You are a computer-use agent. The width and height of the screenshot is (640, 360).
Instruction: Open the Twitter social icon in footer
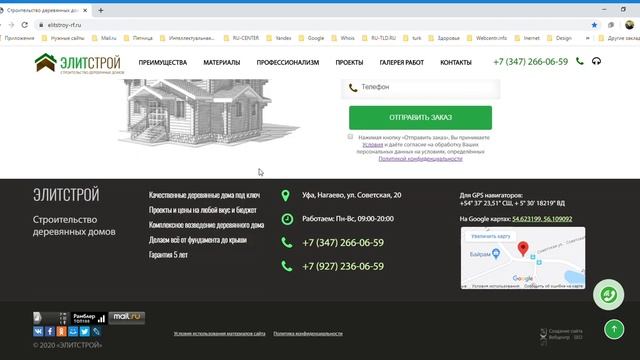point(84,331)
